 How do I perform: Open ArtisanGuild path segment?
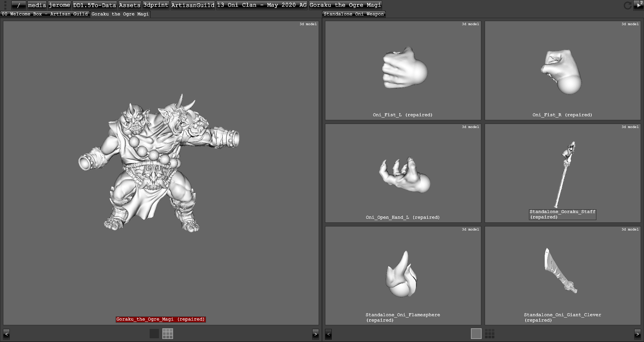pos(193,5)
